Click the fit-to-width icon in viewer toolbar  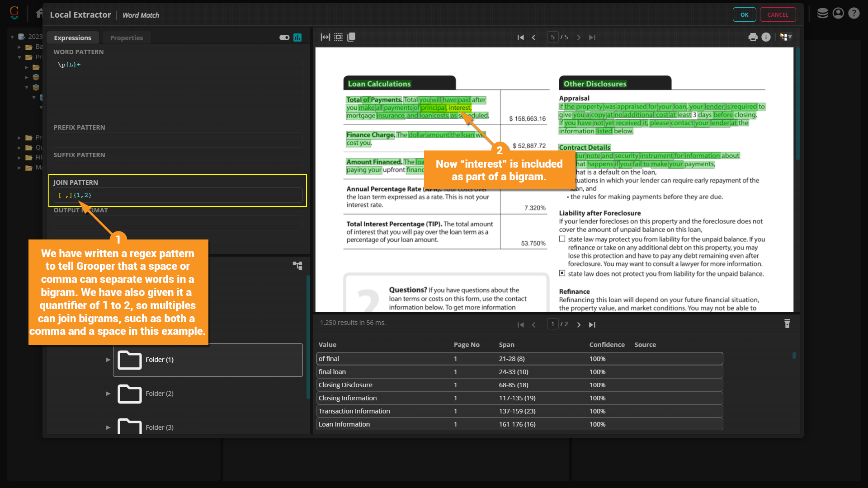tap(325, 37)
